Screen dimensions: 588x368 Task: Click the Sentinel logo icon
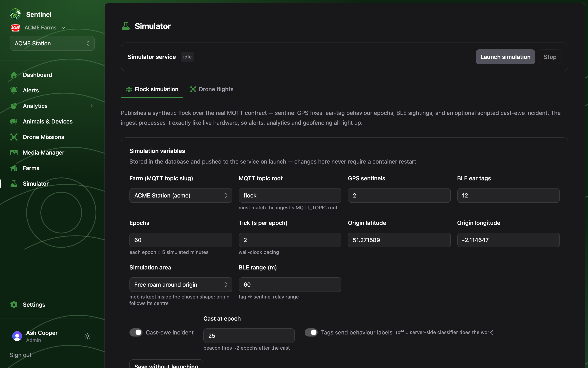[x=16, y=14]
